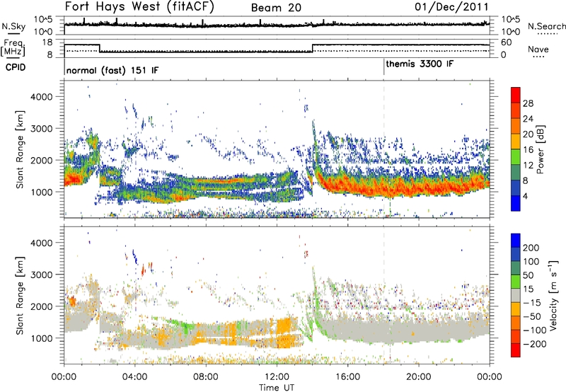Click the gray -15 to 15 velocity swatch
The width and height of the screenshot is (566, 392).
[516, 295]
